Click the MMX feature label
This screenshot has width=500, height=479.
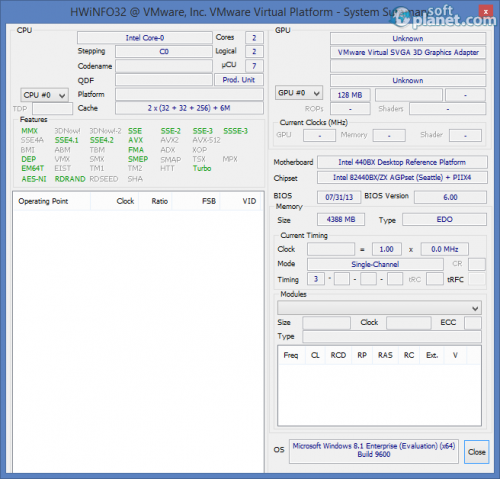coord(29,131)
